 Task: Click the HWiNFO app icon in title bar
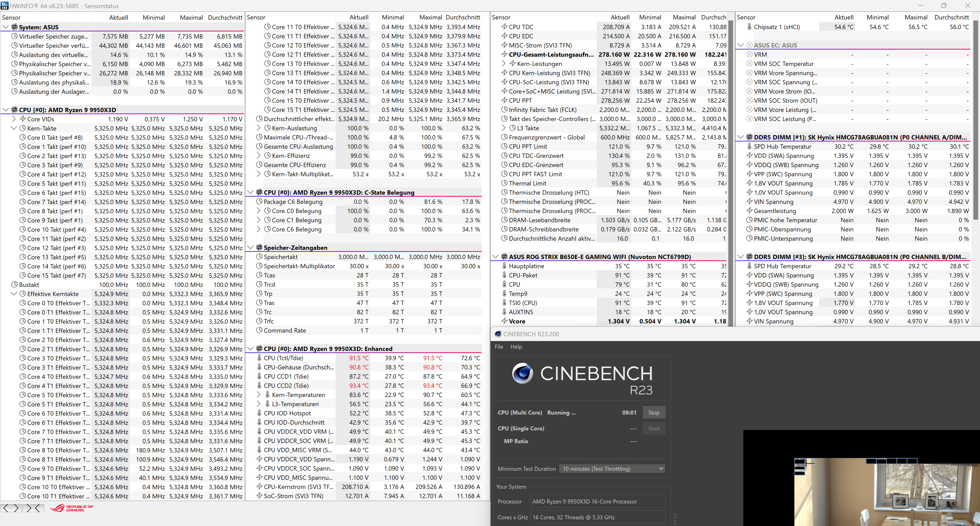5,6
